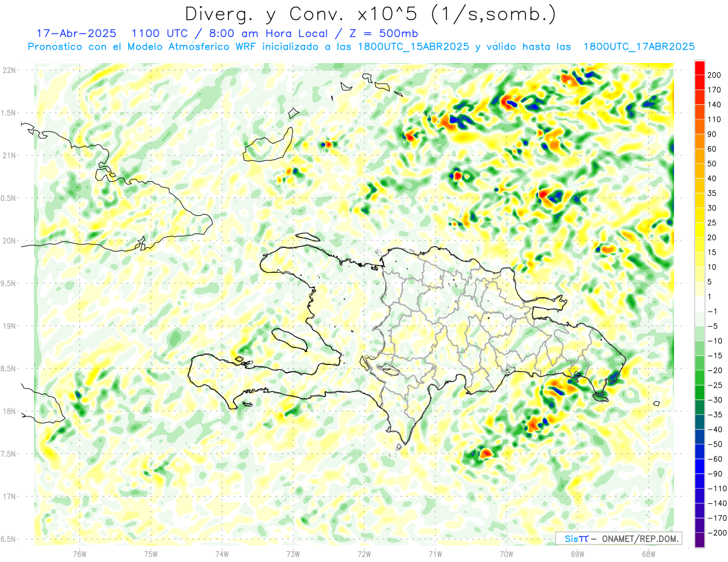The height and width of the screenshot is (562, 728).
Task: Click the '19N' latitude axis label
Action: [9, 326]
